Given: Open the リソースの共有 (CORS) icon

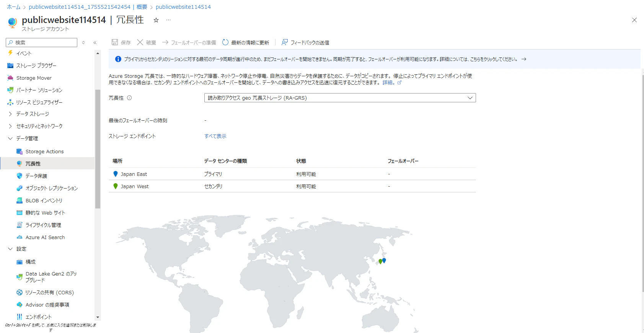Looking at the screenshot, I should coord(20,292).
